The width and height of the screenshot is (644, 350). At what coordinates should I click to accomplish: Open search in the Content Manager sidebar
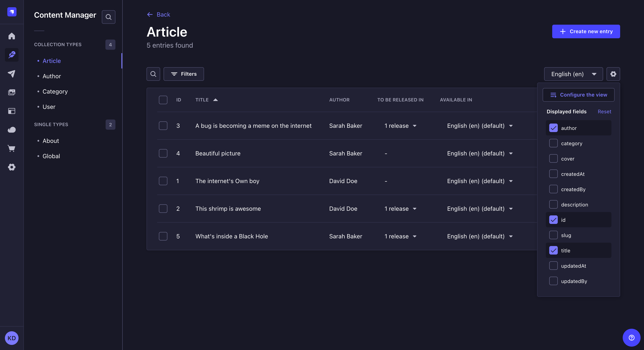point(108,17)
